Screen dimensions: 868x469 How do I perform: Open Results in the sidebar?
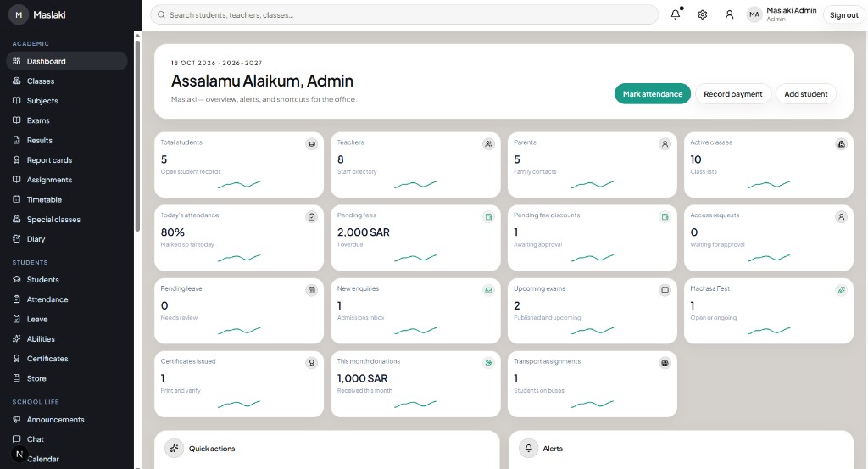[67, 140]
